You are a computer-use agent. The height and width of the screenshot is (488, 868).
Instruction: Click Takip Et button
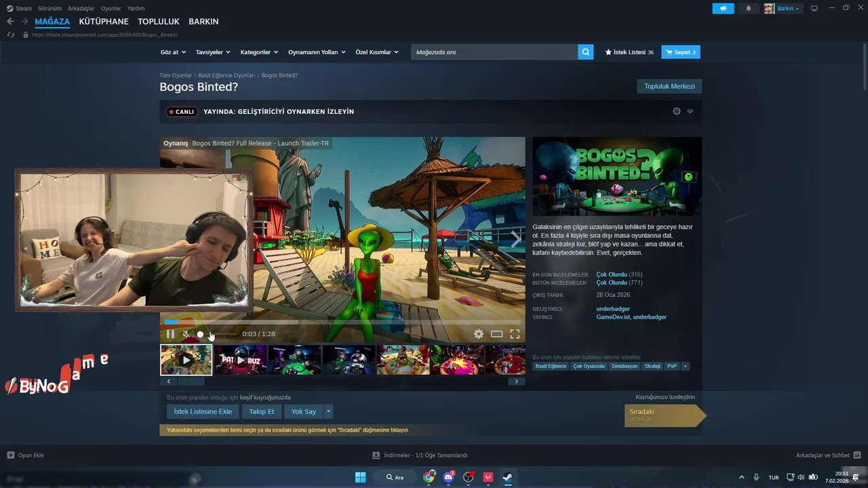pyautogui.click(x=262, y=411)
